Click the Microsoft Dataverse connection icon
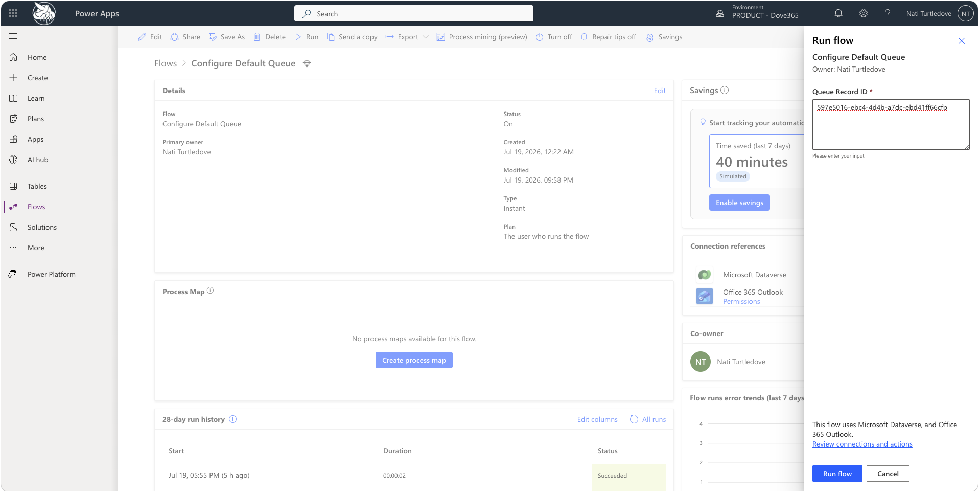 coord(705,275)
